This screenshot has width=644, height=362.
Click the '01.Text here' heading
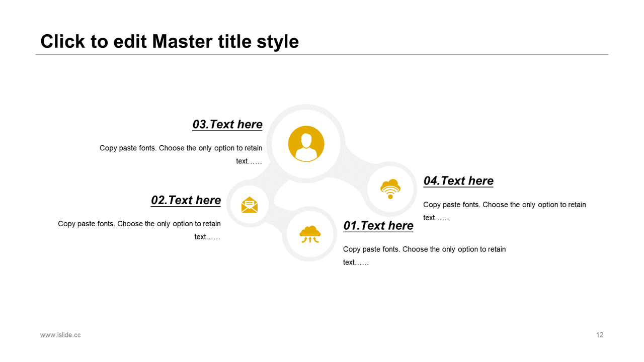coord(378,226)
